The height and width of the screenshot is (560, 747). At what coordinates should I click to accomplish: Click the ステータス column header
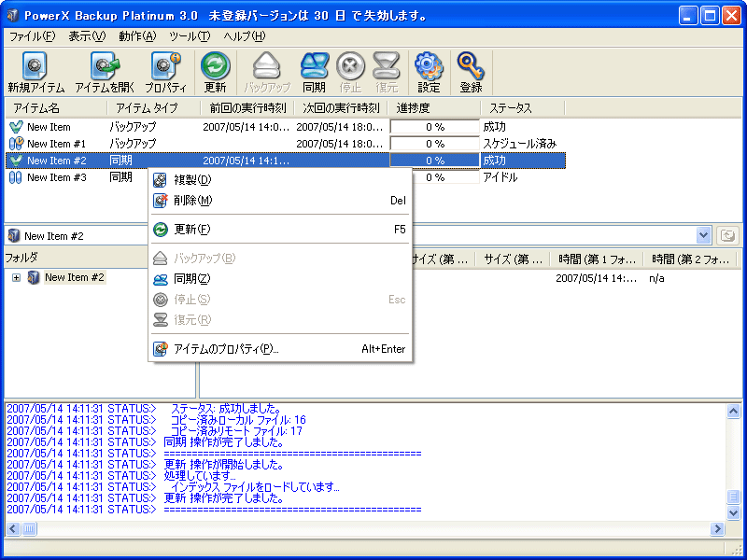pyautogui.click(x=523, y=108)
